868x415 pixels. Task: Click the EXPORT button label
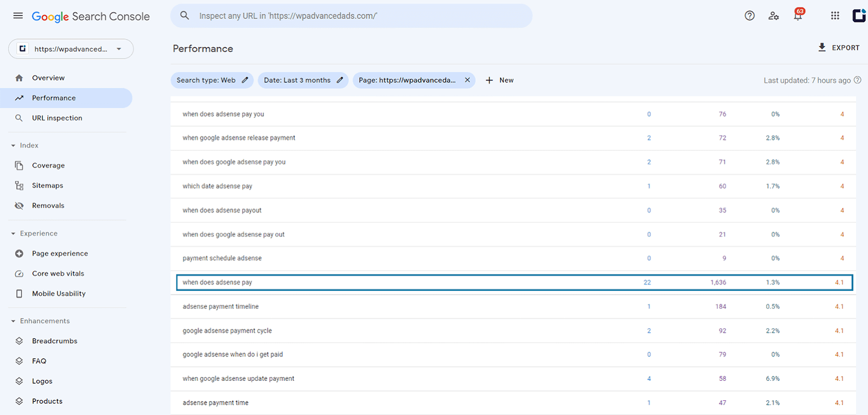[846, 48]
